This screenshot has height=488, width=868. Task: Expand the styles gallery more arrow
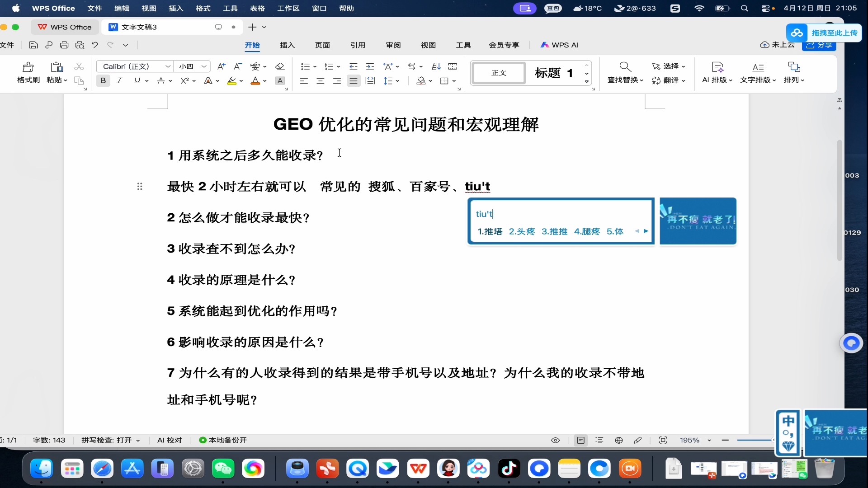click(x=587, y=82)
